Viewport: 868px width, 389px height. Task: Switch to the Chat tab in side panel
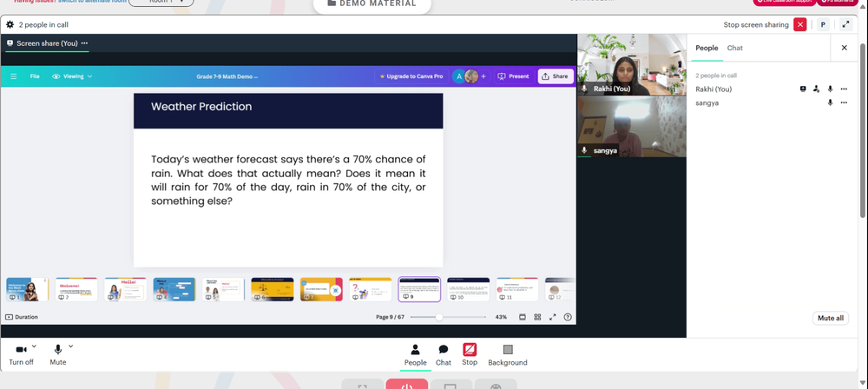(x=734, y=49)
